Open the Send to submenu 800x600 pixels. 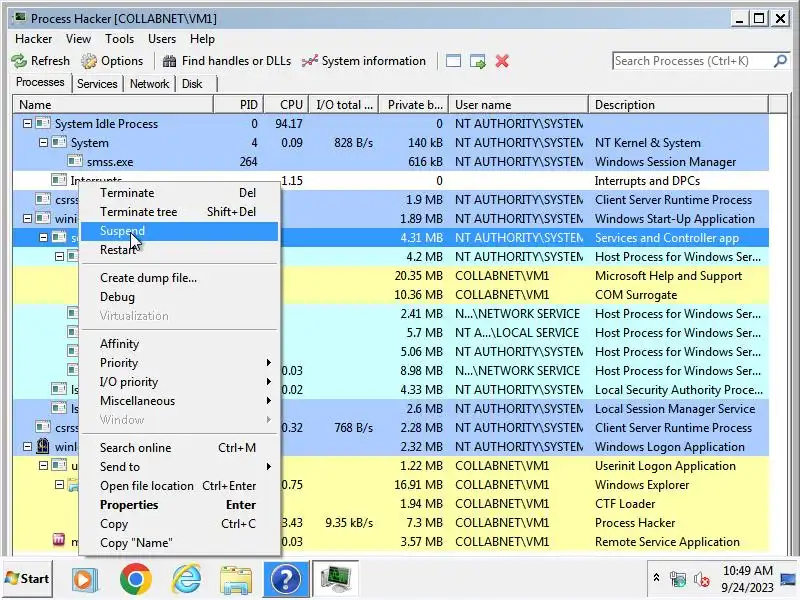[x=180, y=466]
